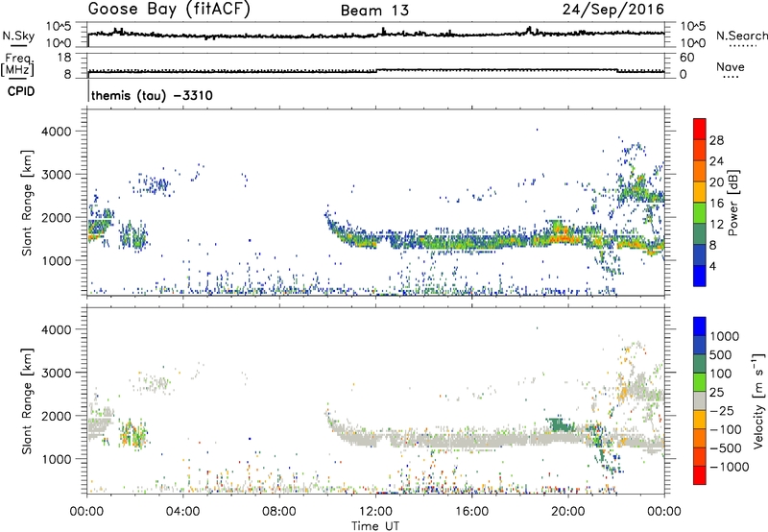Click the "N.Search" legend label
Screen dimensions: 768x532
click(x=741, y=36)
